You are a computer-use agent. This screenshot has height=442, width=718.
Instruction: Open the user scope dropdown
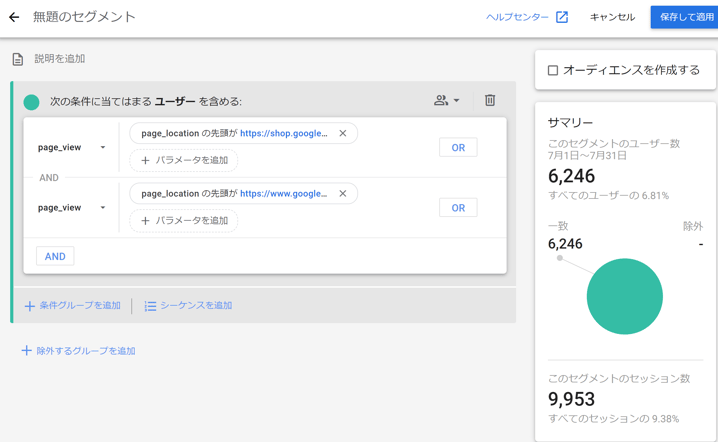click(447, 100)
